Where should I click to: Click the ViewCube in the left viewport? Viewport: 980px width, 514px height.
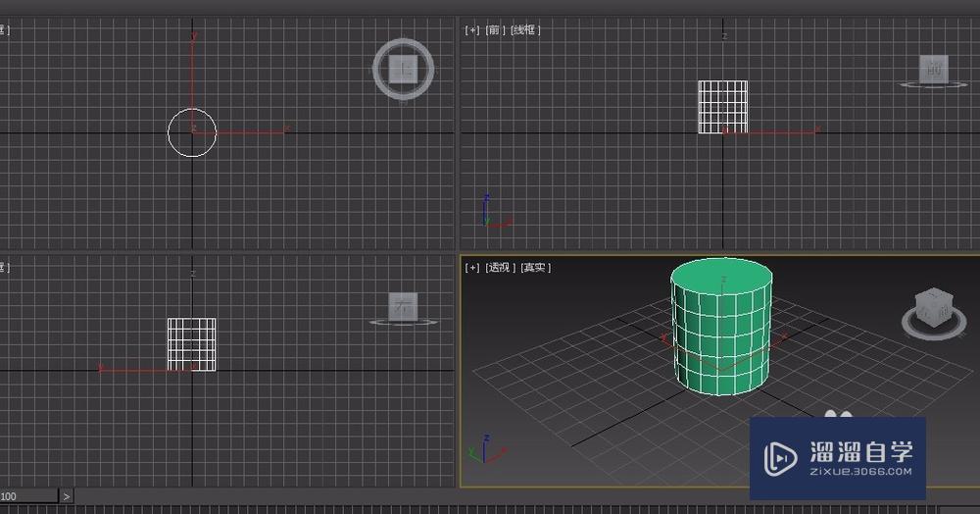pyautogui.click(x=402, y=305)
